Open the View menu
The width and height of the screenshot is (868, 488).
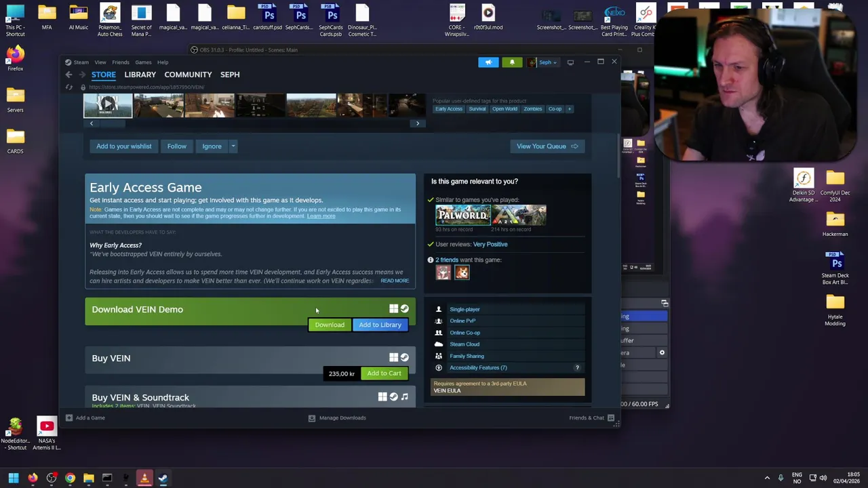pyautogui.click(x=100, y=62)
